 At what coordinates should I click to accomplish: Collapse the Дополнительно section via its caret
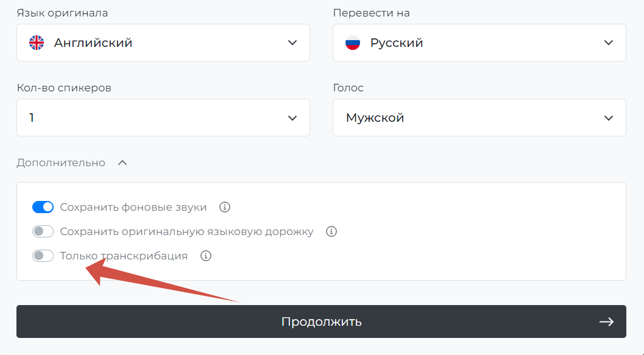(122, 163)
